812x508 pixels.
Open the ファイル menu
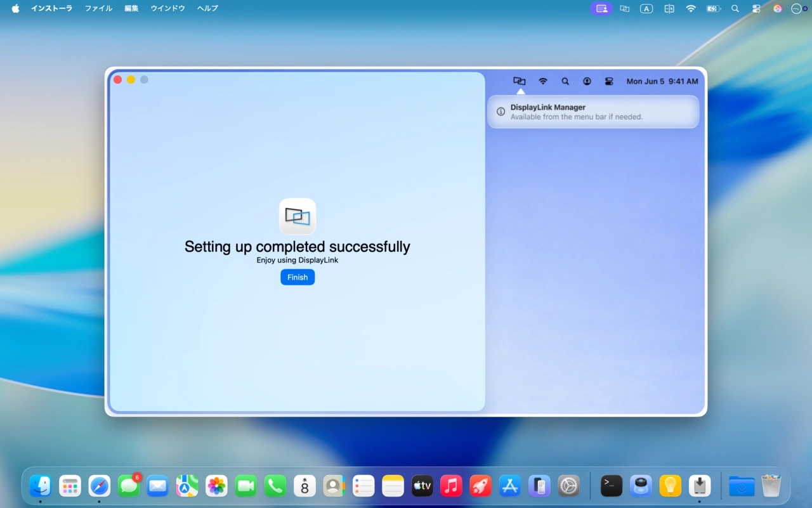click(x=98, y=8)
